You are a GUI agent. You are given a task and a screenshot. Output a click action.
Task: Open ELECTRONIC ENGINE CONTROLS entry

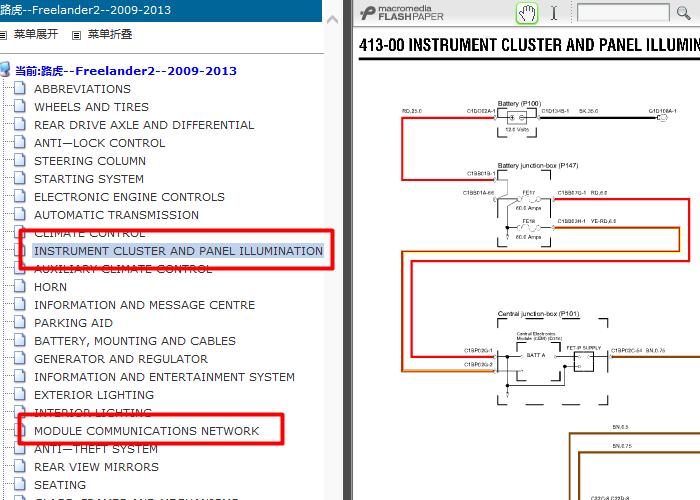tap(129, 197)
